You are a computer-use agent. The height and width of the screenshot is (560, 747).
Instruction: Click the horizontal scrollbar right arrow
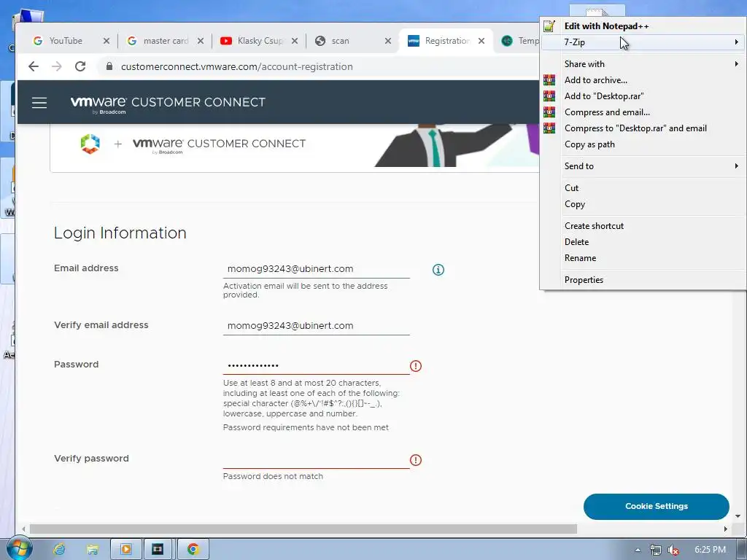pos(726,529)
